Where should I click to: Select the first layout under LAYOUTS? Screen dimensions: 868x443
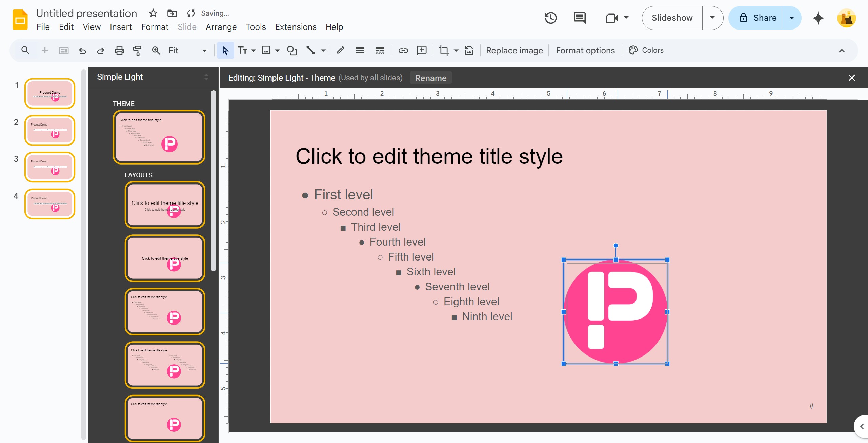165,205
